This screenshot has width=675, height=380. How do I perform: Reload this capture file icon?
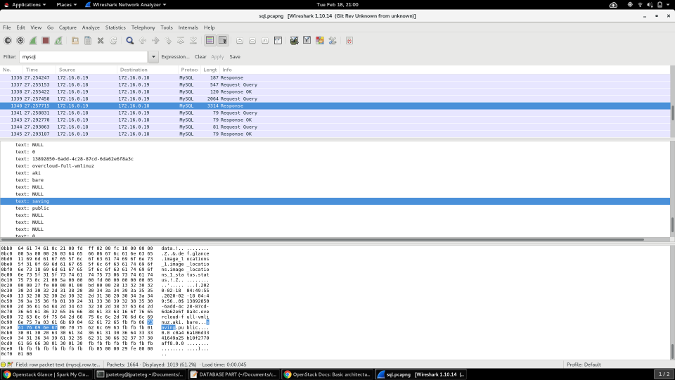(113, 40)
